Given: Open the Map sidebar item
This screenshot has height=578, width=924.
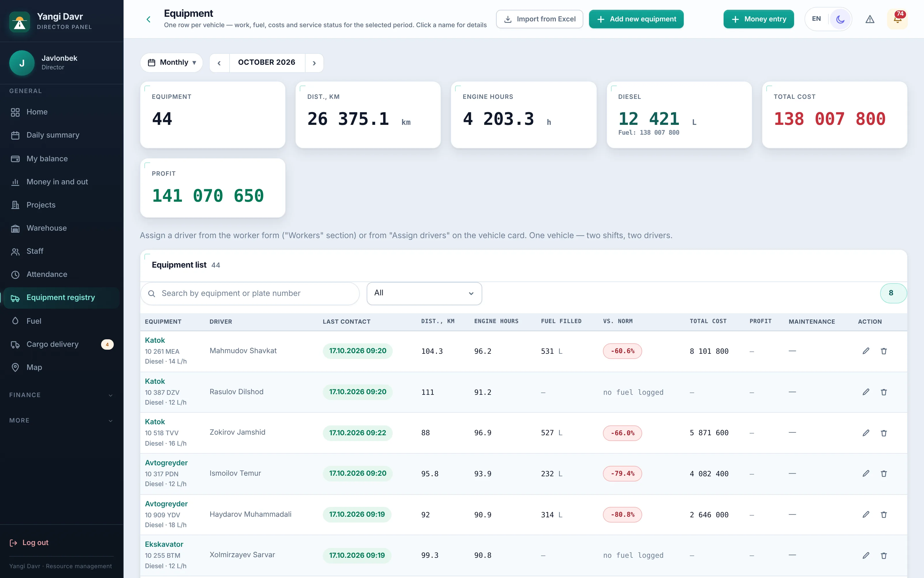Looking at the screenshot, I should click(x=62, y=367).
